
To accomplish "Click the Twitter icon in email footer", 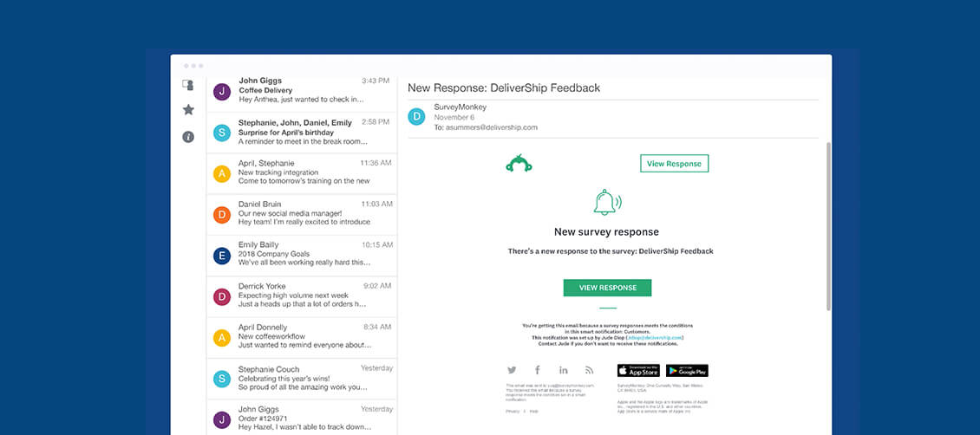I will click(512, 370).
